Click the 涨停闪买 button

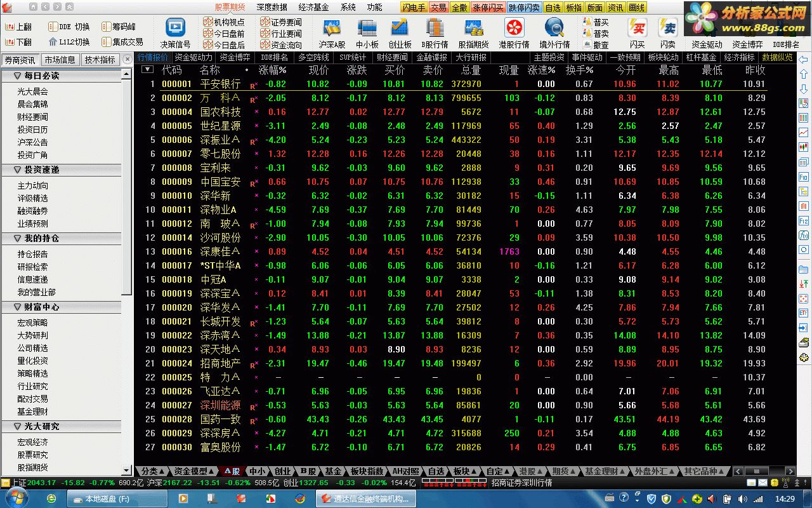[x=488, y=8]
